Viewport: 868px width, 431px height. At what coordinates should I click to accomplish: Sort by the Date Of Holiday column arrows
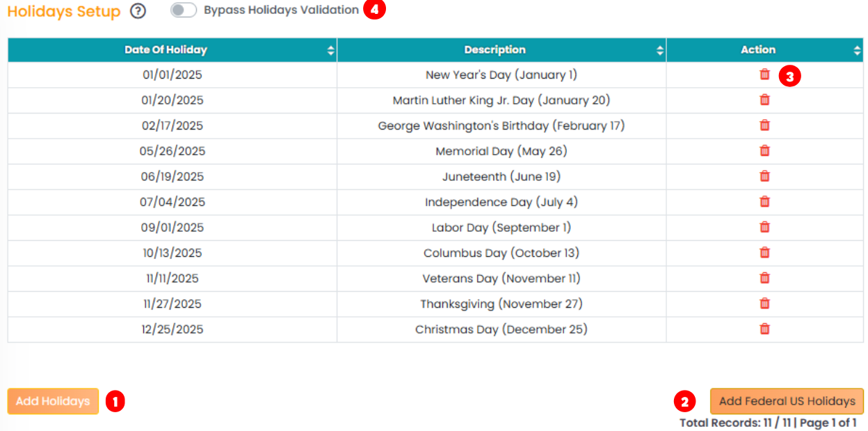tap(330, 50)
